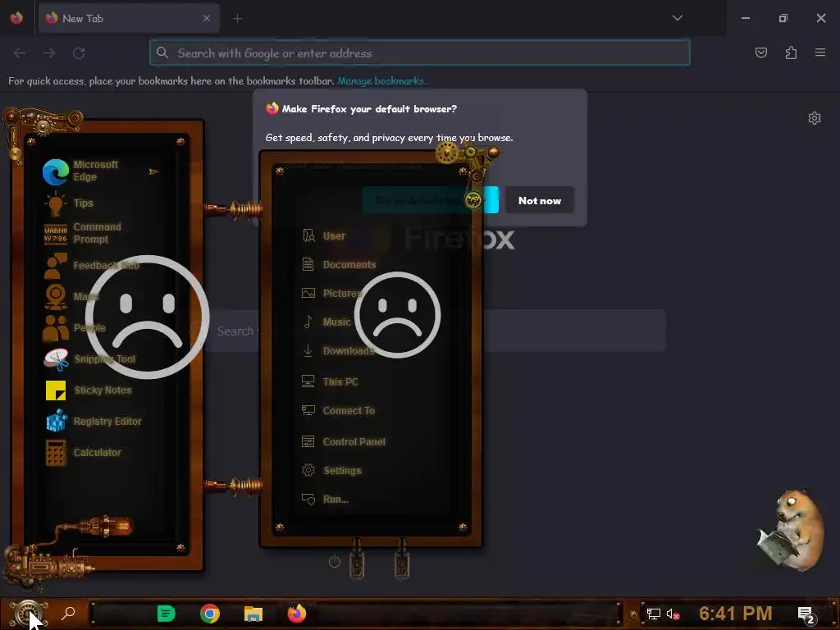840x630 pixels.
Task: Open notification center icon
Action: point(806,614)
